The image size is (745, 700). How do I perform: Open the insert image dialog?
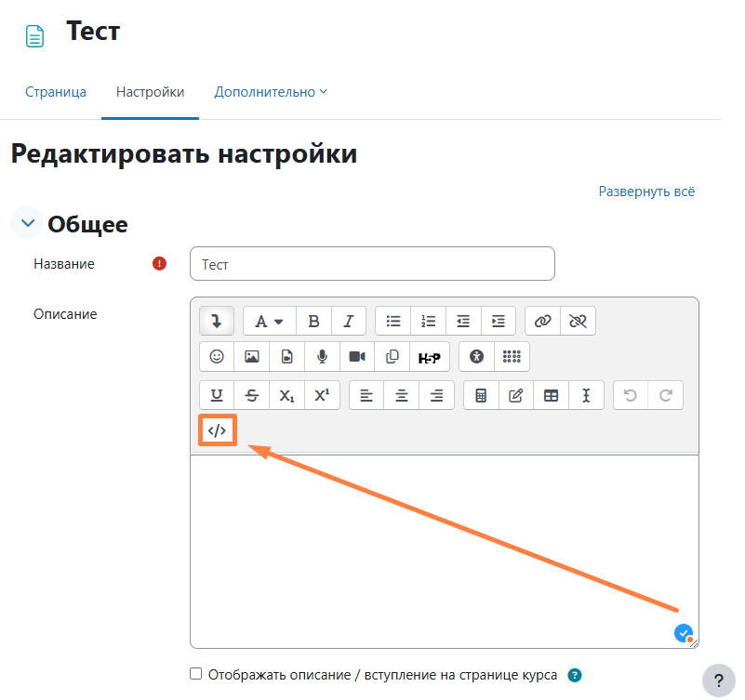[x=251, y=357]
